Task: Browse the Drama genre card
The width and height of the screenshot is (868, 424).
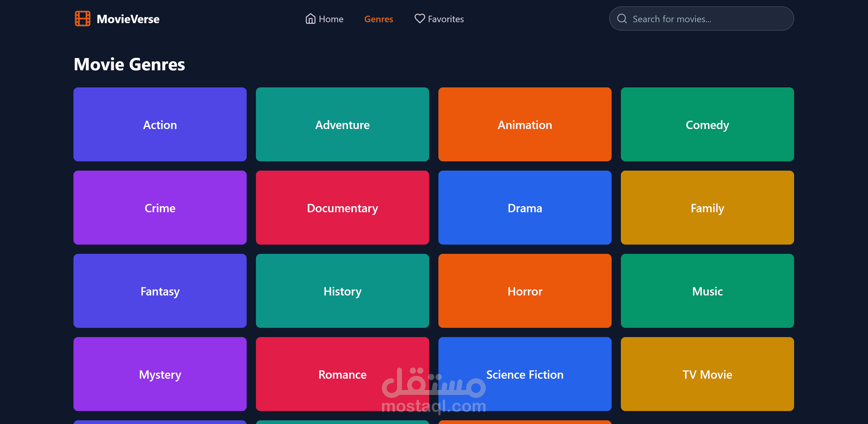Action: (x=525, y=208)
